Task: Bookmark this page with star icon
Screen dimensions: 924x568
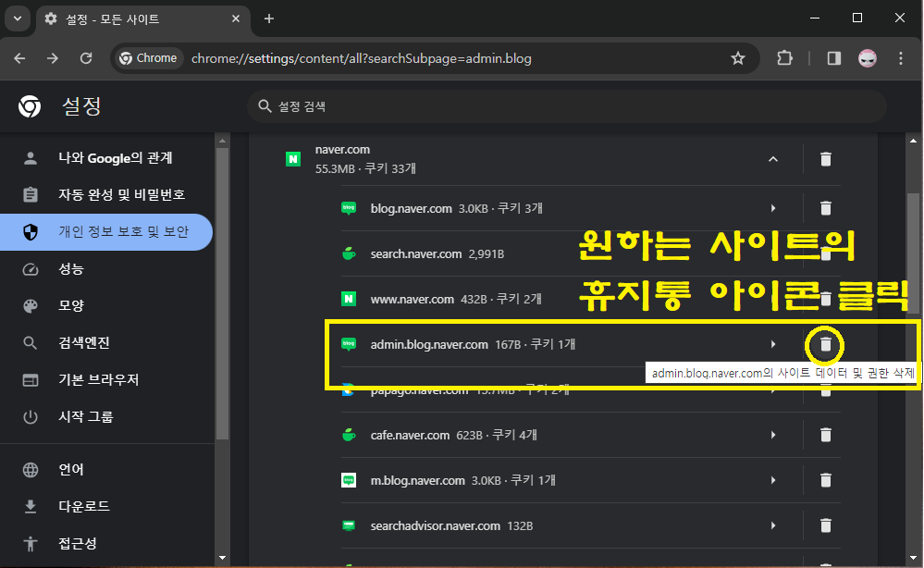Action: pos(738,58)
